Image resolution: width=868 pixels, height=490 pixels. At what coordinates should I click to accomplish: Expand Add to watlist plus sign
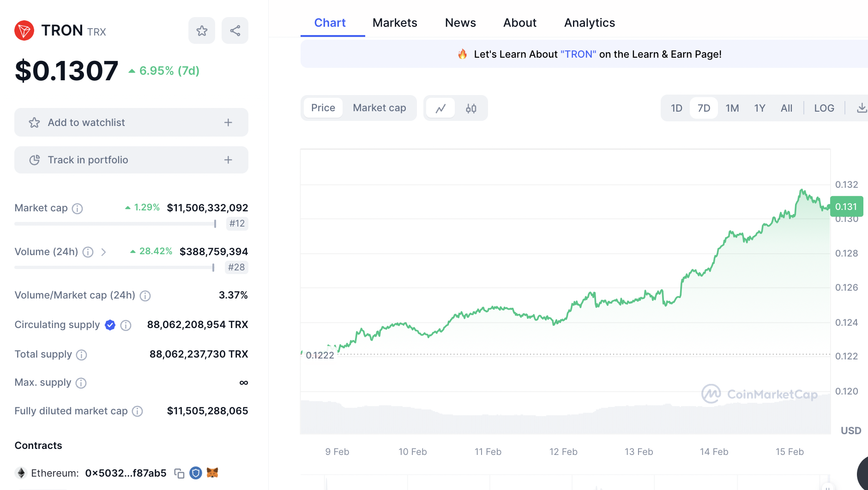tap(228, 123)
